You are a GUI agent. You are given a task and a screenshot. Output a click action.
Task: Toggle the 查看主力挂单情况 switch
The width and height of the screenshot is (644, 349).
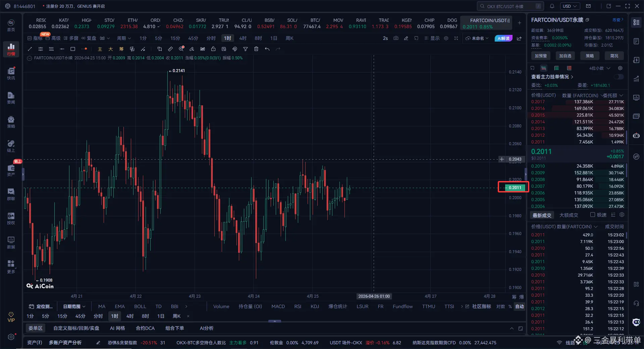pyautogui.click(x=619, y=77)
